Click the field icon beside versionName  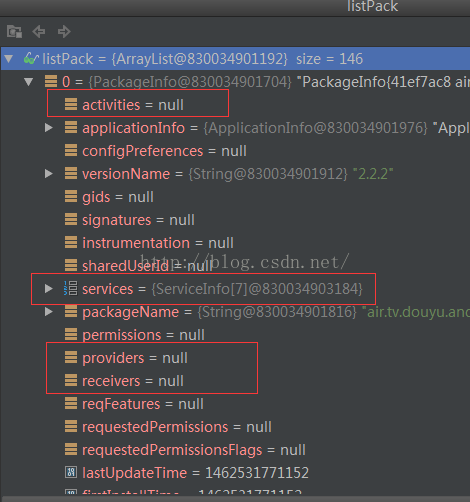click(71, 173)
